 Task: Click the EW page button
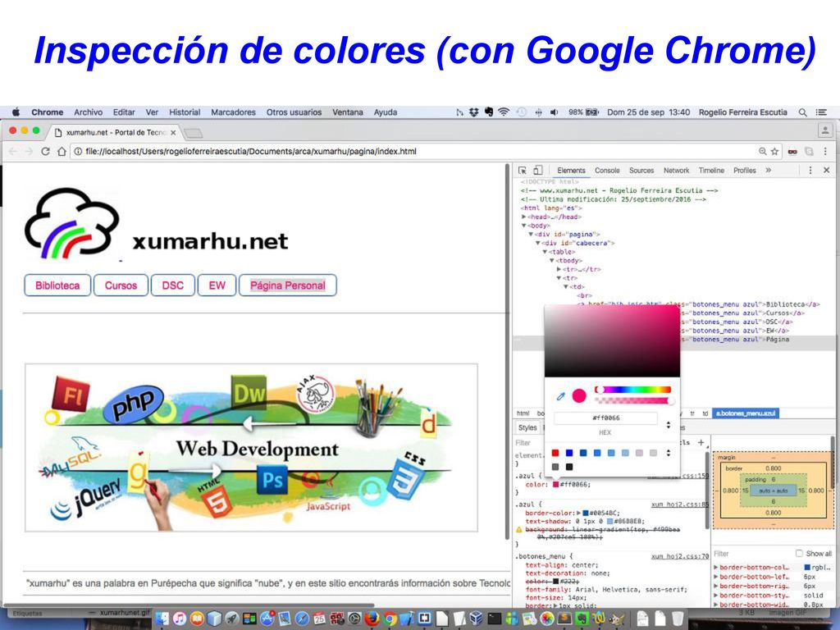coord(217,285)
